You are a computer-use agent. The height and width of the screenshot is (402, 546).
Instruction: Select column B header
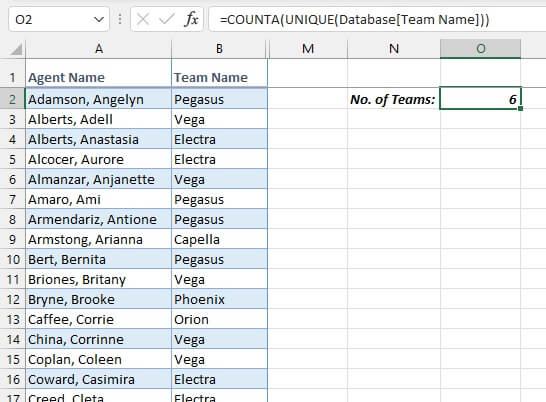[x=219, y=49]
